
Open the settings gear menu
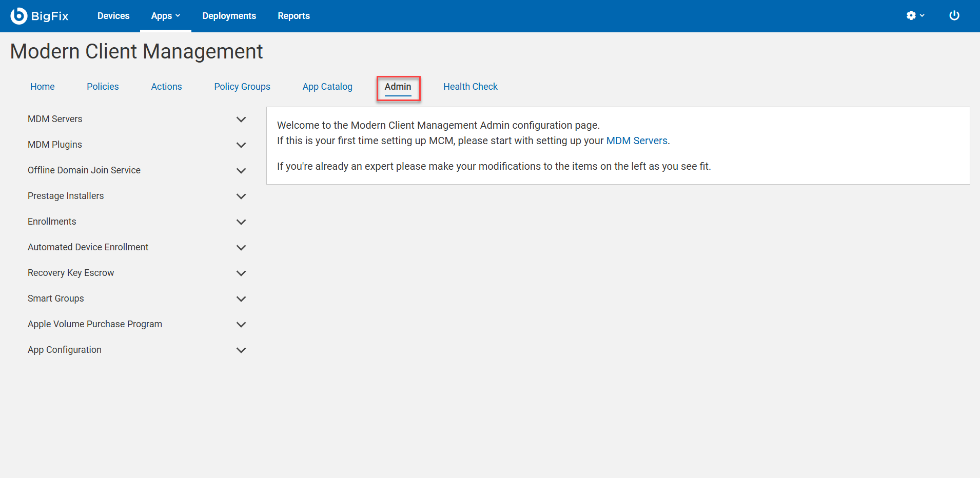(915, 16)
